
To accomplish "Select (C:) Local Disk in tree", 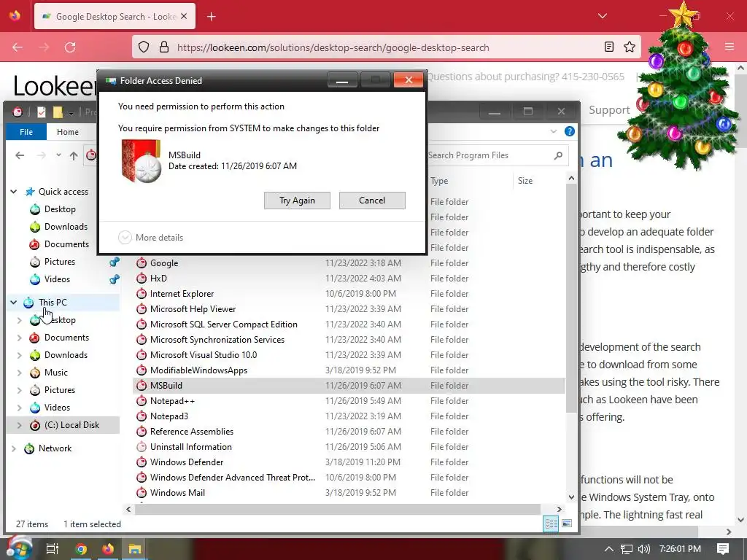I will pos(71,425).
